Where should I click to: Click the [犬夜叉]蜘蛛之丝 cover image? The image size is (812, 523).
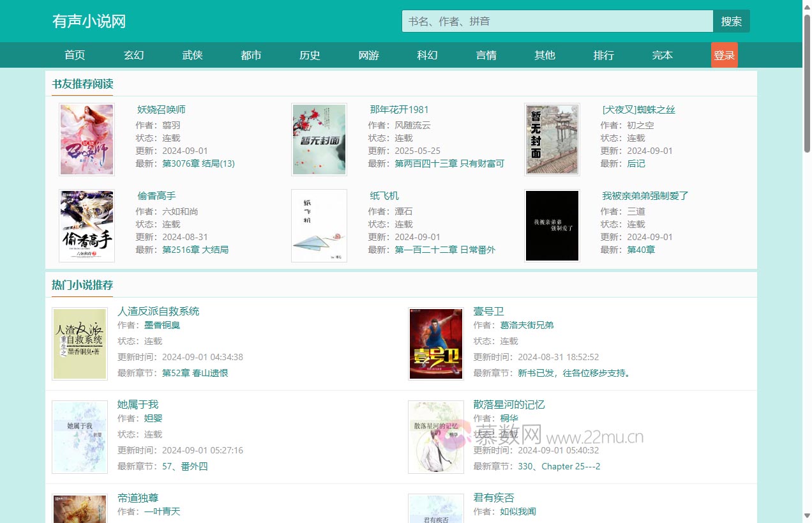552,139
